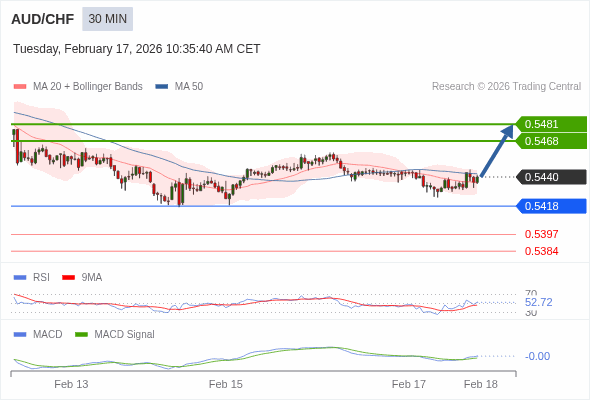Click the MA 20 + Bollinger Bands swatch
The image size is (590, 400).
20,87
